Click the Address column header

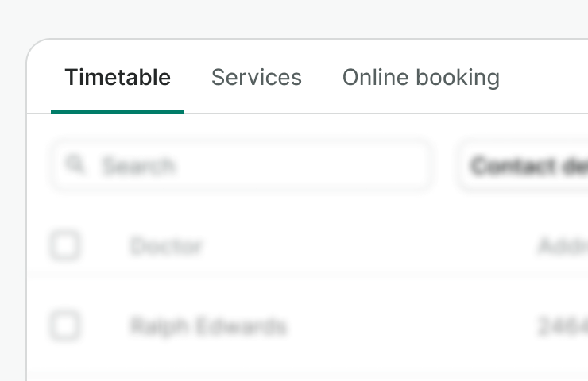[563, 246]
